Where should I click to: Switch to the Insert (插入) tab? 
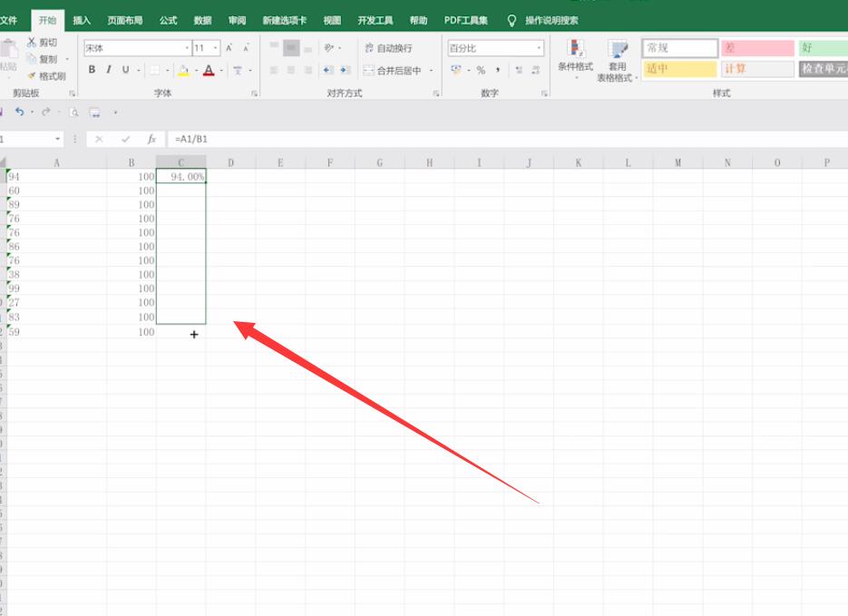pyautogui.click(x=82, y=21)
